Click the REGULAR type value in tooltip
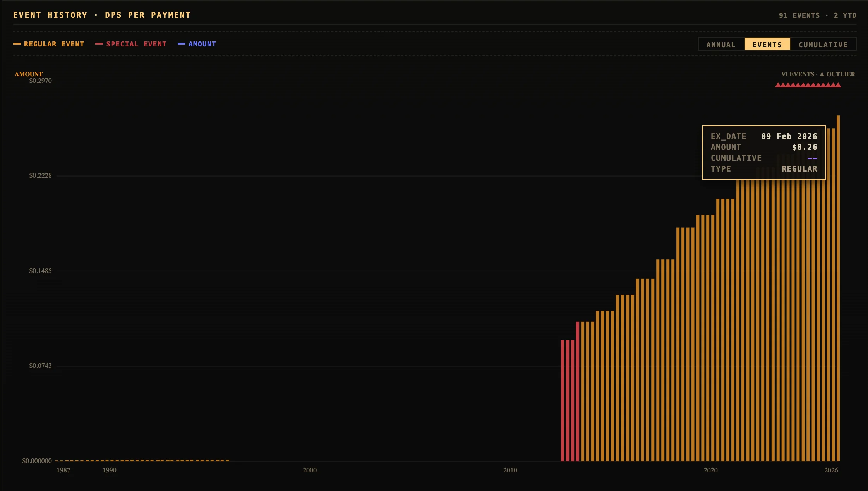This screenshot has width=868, height=491. pyautogui.click(x=799, y=169)
